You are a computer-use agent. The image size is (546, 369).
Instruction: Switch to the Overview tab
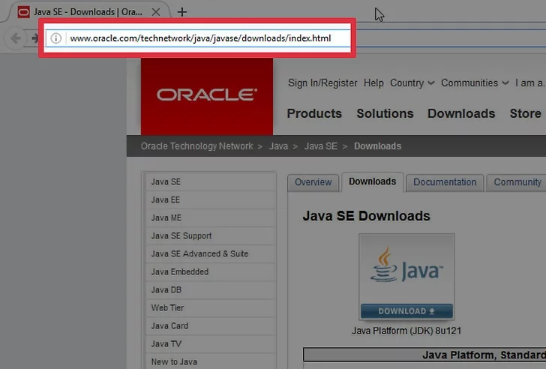(313, 182)
